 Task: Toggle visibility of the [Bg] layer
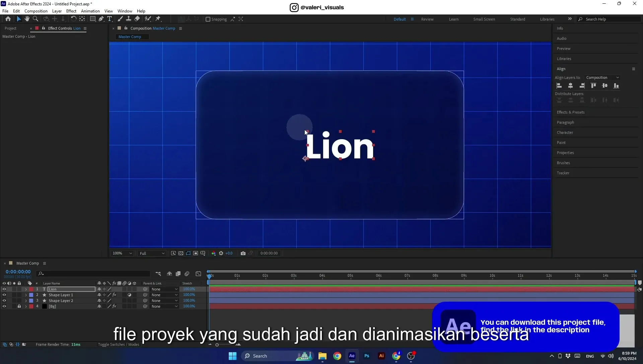click(x=4, y=306)
